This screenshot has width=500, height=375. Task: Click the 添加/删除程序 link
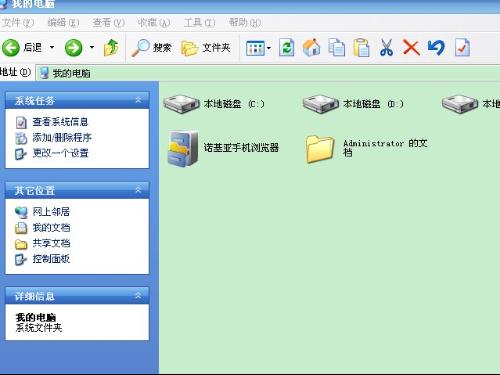click(62, 137)
